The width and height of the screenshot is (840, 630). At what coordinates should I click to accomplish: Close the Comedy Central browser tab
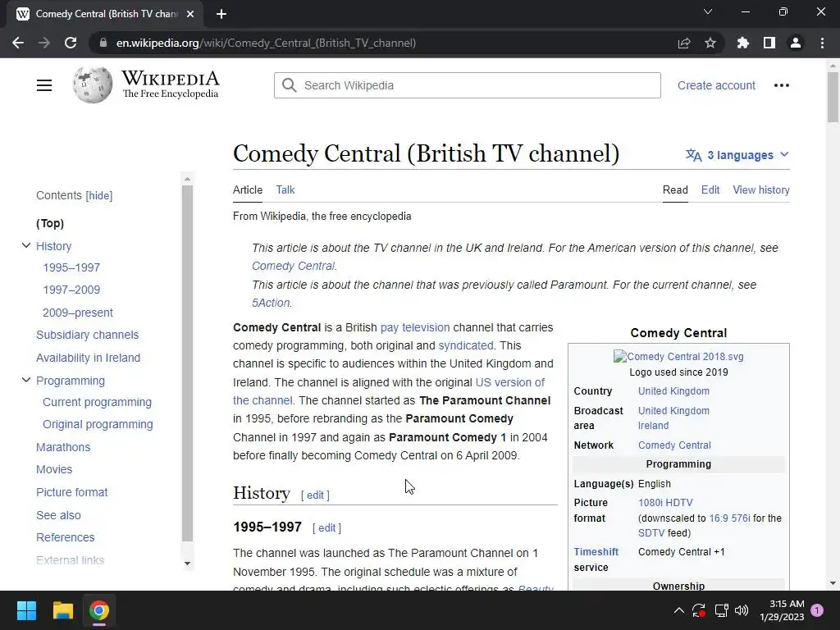click(190, 14)
